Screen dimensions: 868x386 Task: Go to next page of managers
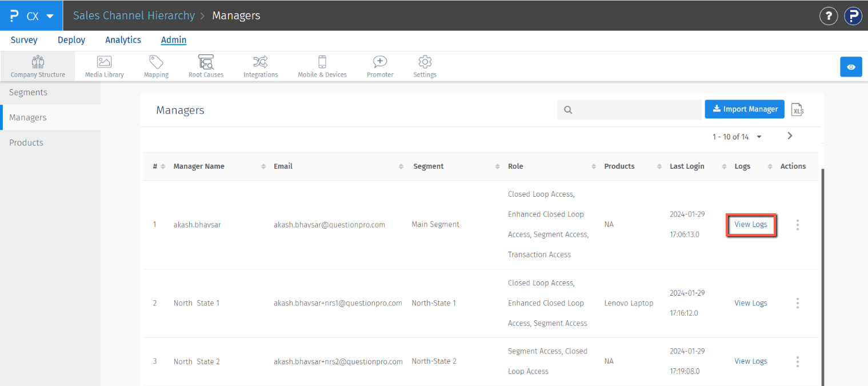[790, 136]
